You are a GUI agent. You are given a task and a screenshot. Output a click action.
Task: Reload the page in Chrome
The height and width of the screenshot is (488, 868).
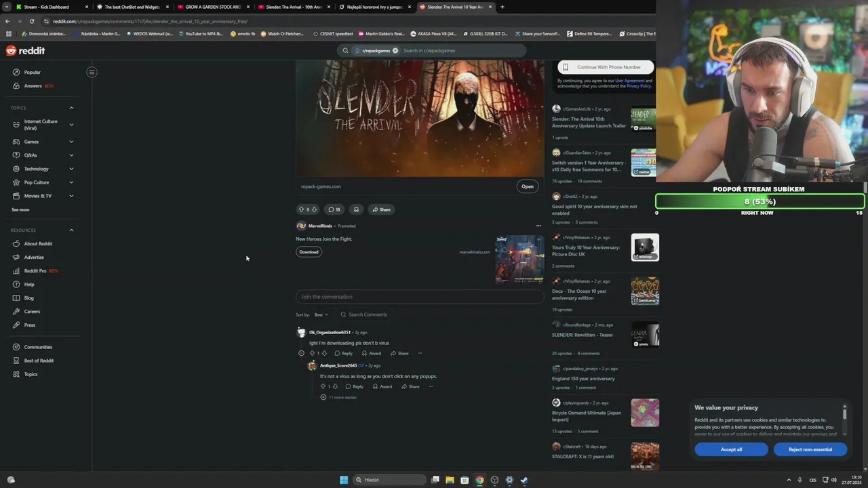[31, 21]
